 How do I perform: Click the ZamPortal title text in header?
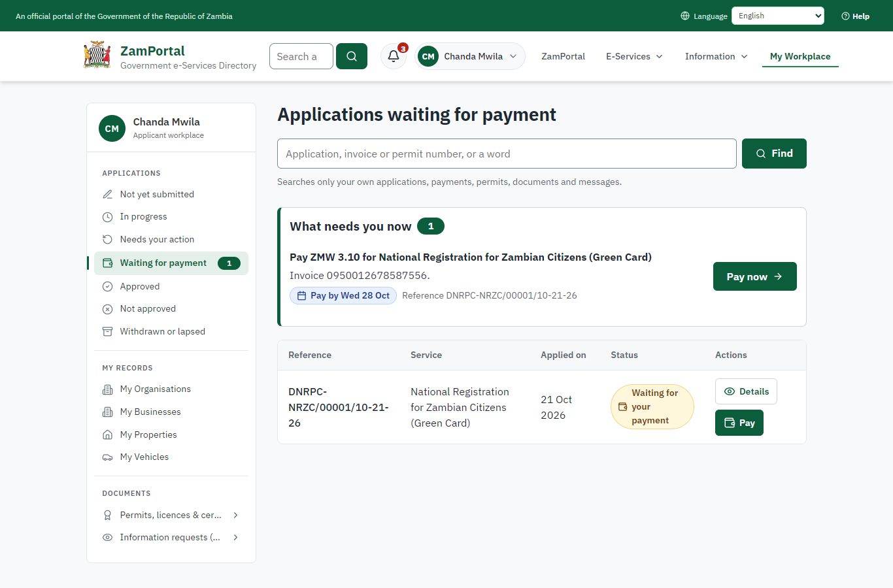coord(152,51)
